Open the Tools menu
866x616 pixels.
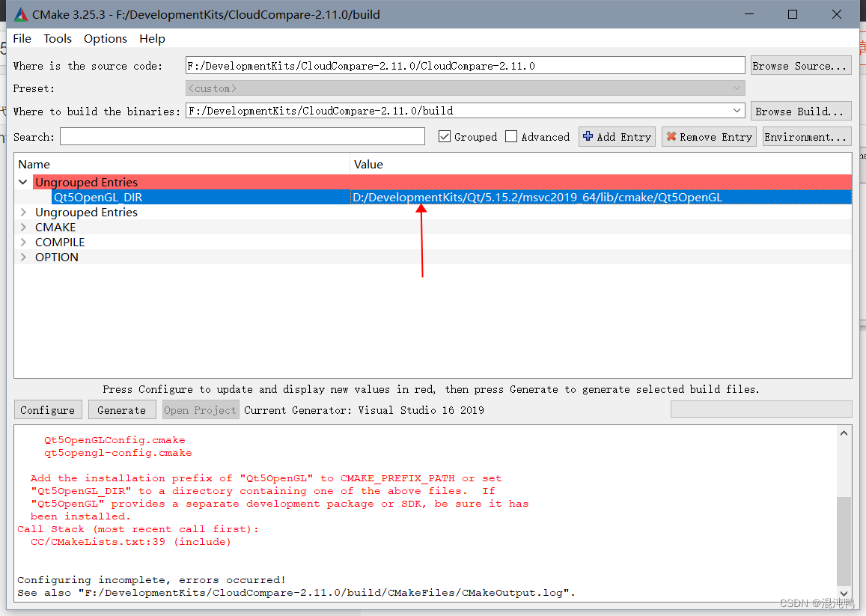tap(58, 39)
